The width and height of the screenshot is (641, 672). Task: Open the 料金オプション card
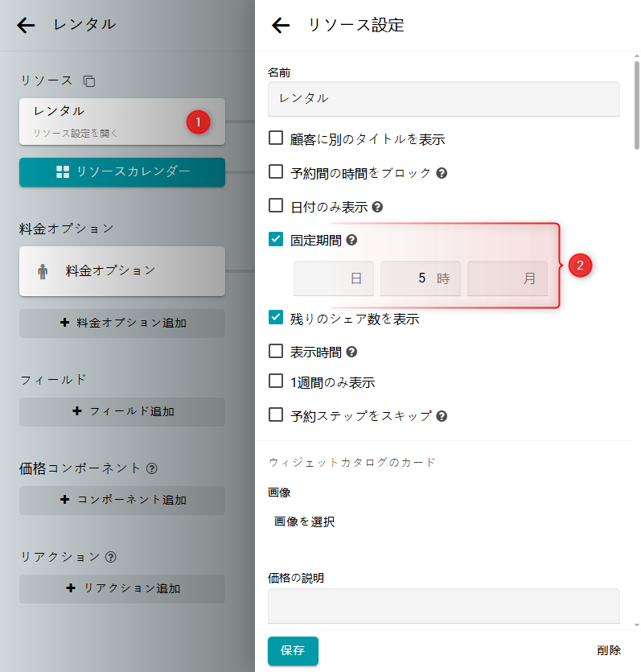pyautogui.click(x=122, y=270)
